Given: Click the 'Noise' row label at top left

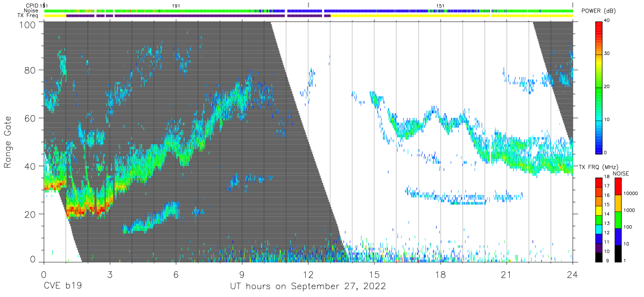Looking at the screenshot, I should click(31, 10).
